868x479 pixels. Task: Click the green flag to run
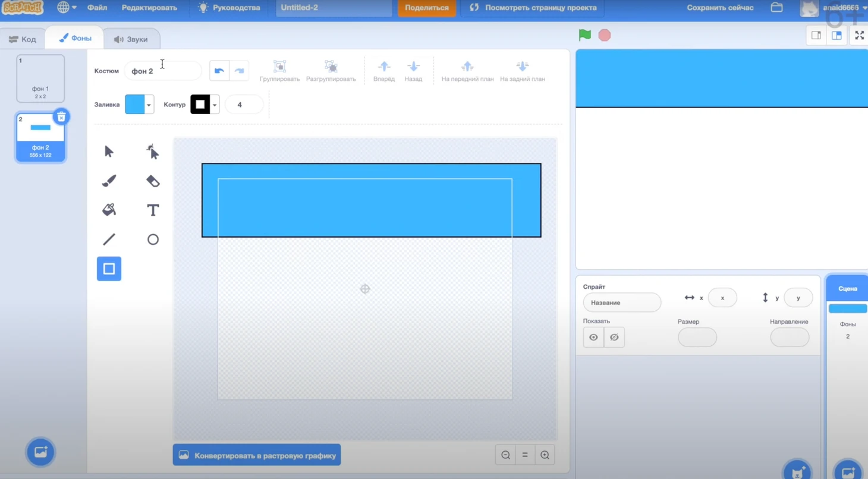585,35
